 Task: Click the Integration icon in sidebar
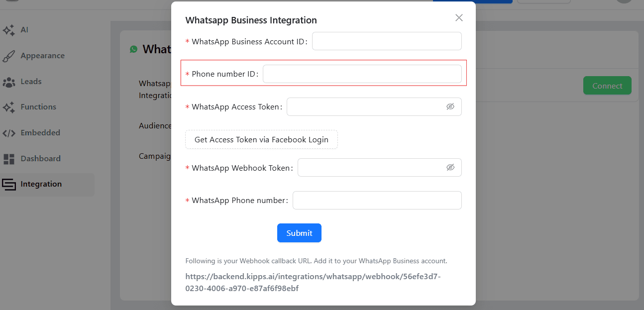(8, 184)
